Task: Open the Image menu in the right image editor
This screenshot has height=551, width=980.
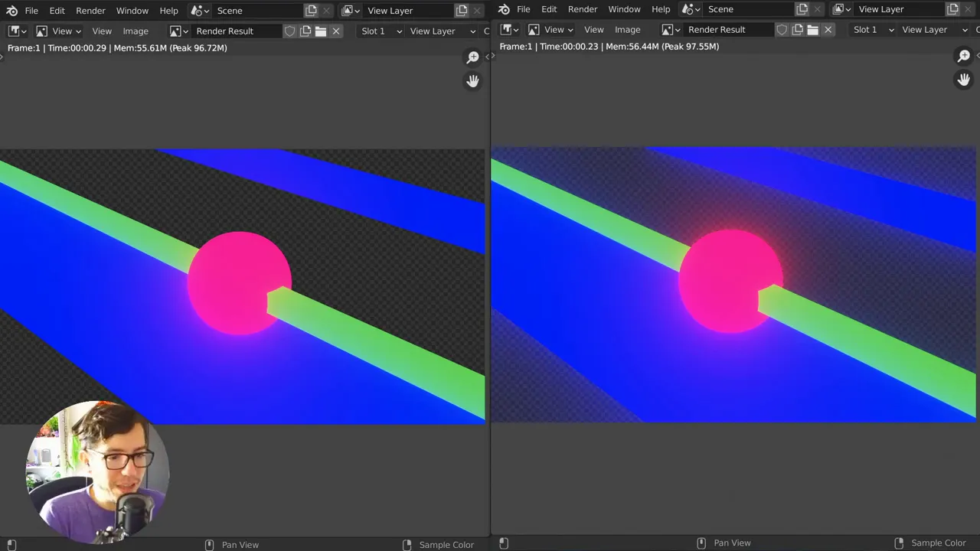Action: click(627, 30)
